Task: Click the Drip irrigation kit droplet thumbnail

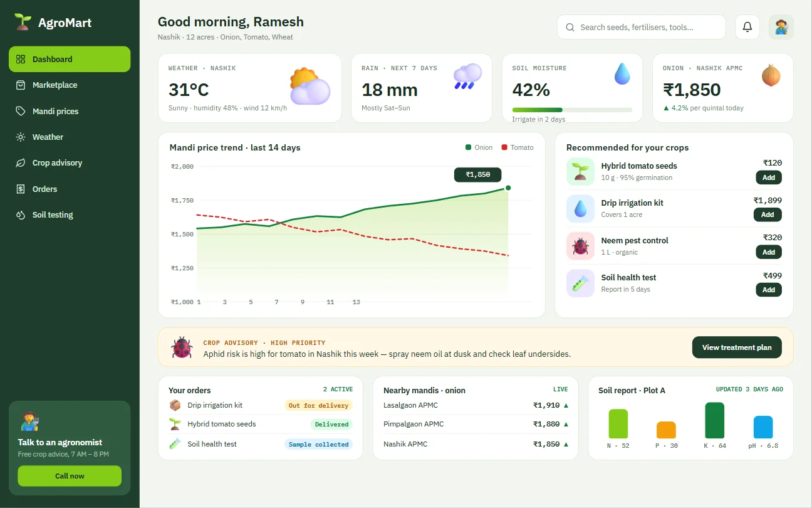Action: point(580,209)
